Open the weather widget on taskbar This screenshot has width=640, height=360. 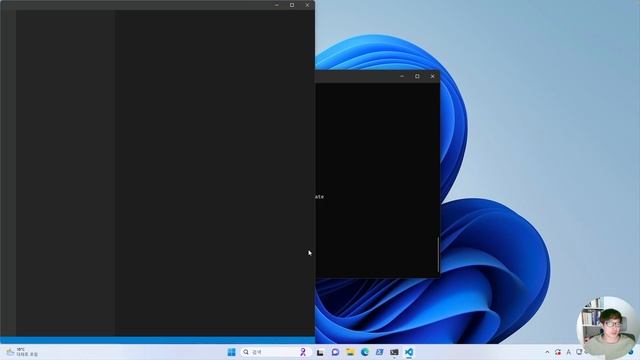(x=22, y=352)
